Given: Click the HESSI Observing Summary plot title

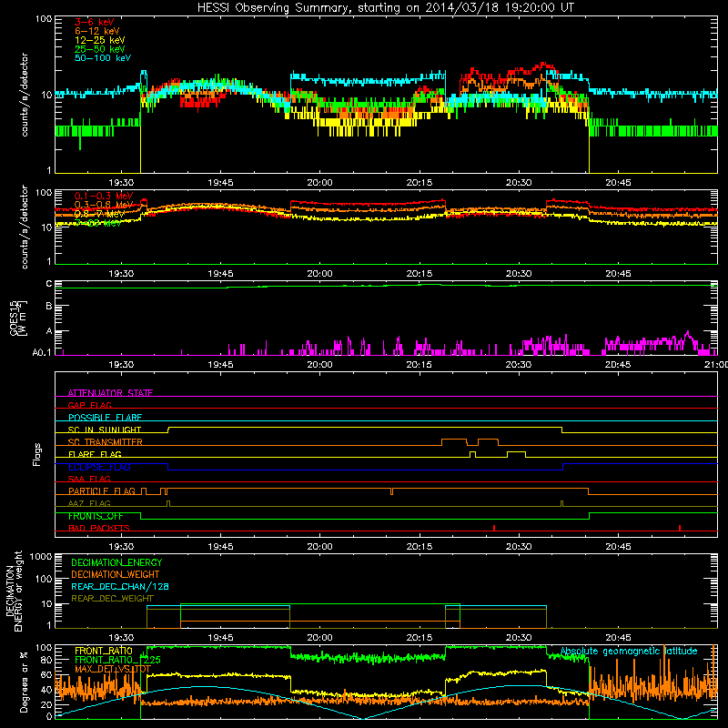Looking at the screenshot, I should (386, 8).
